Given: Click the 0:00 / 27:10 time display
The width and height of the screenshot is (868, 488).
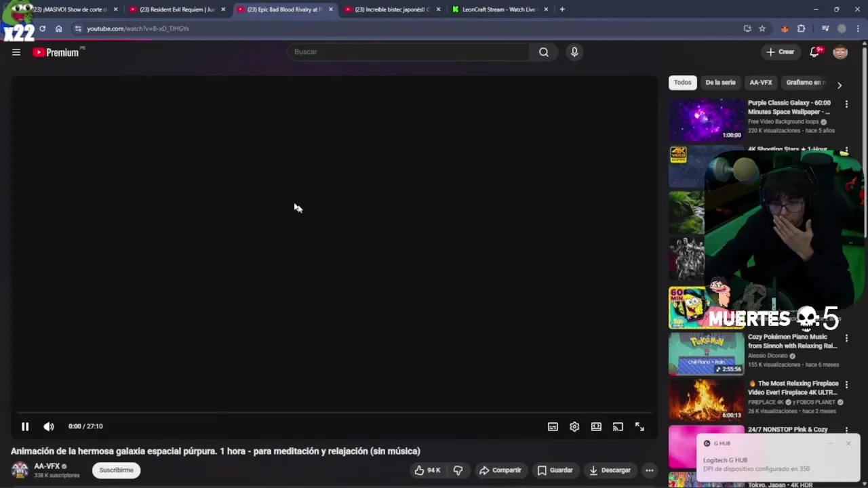Looking at the screenshot, I should (x=85, y=426).
